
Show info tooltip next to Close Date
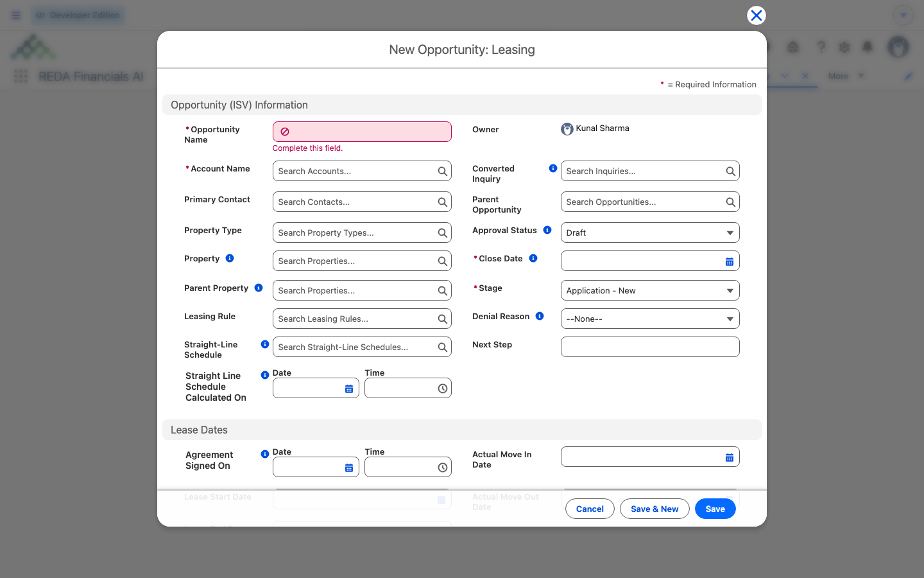533,258
